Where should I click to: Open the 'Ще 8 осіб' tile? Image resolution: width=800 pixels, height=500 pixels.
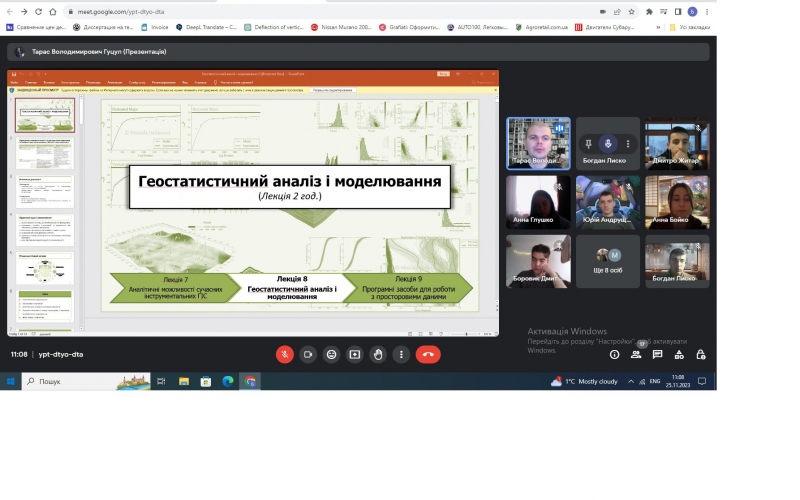608,261
